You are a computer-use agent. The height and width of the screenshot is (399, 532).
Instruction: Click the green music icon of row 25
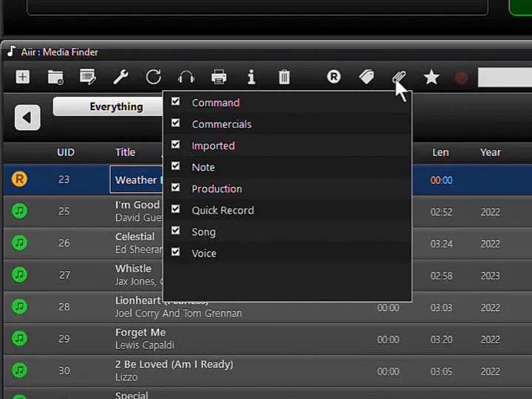20,211
